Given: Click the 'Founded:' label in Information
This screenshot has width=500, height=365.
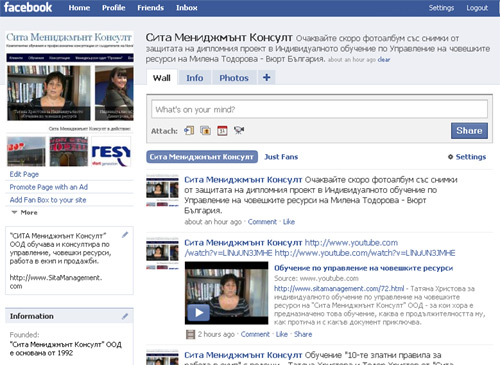Looking at the screenshot, I should tap(24, 335).
